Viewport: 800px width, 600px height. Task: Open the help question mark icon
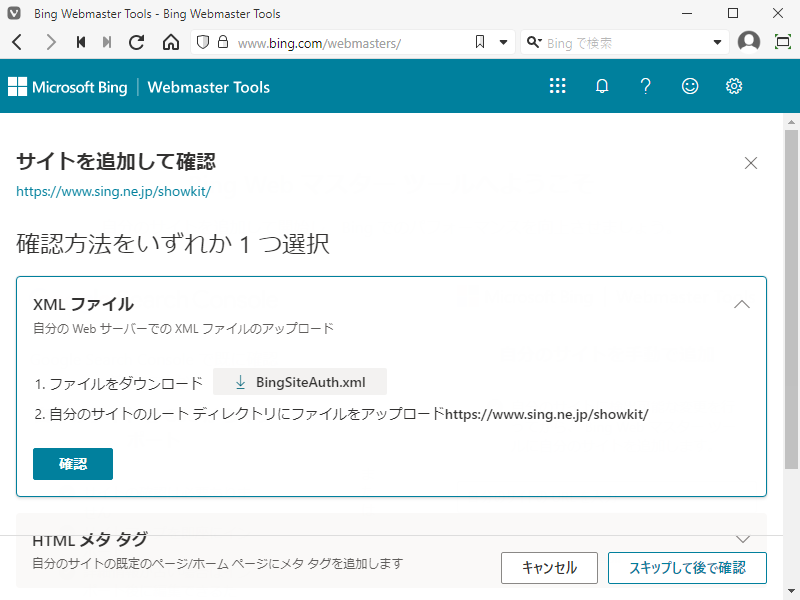(x=645, y=86)
